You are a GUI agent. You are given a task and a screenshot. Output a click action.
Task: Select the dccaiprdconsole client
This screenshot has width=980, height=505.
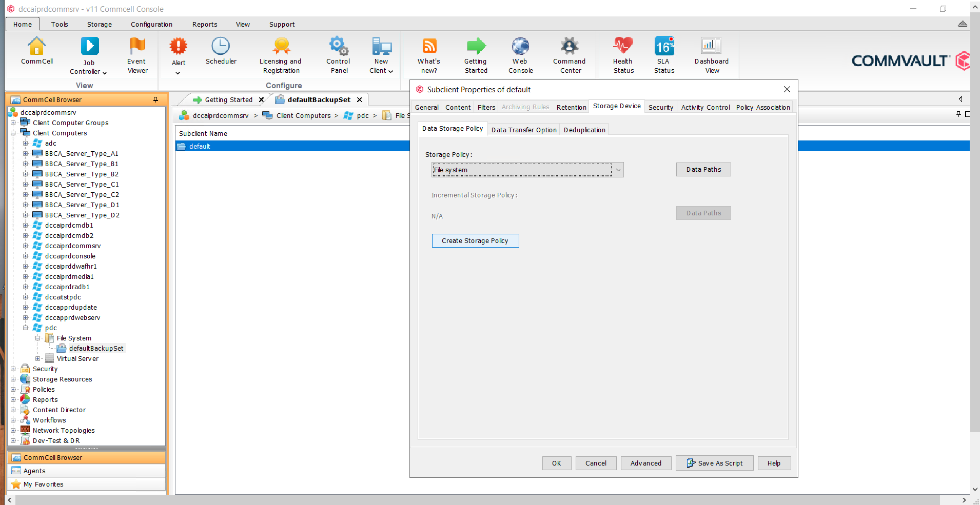(x=70, y=256)
